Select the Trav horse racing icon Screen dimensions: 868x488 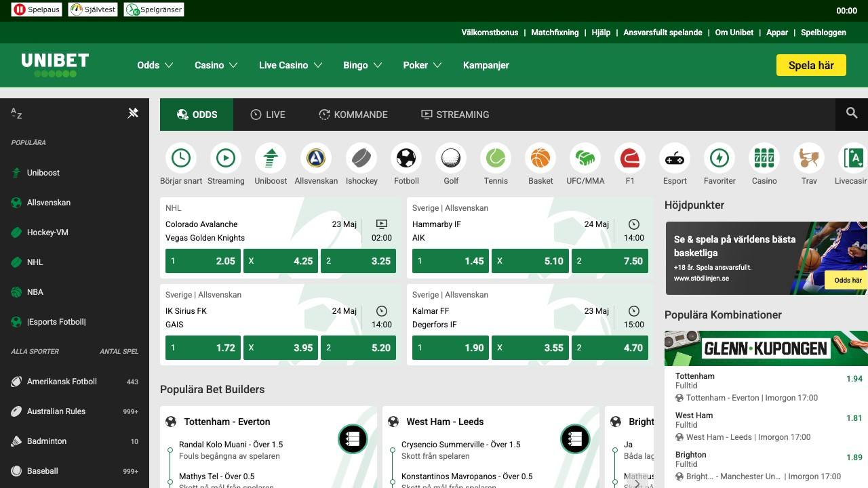pyautogui.click(x=809, y=158)
